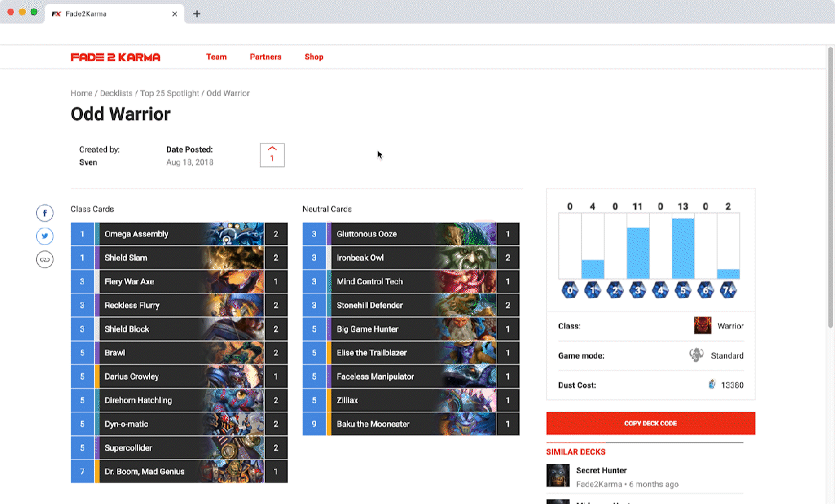Select Baku the Mooneater card row
This screenshot has height=504, width=835.
pyautogui.click(x=411, y=424)
